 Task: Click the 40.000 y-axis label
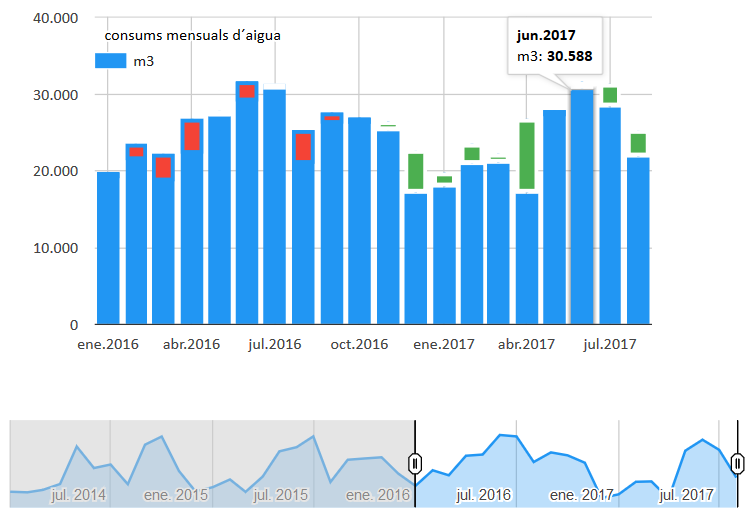(55, 18)
